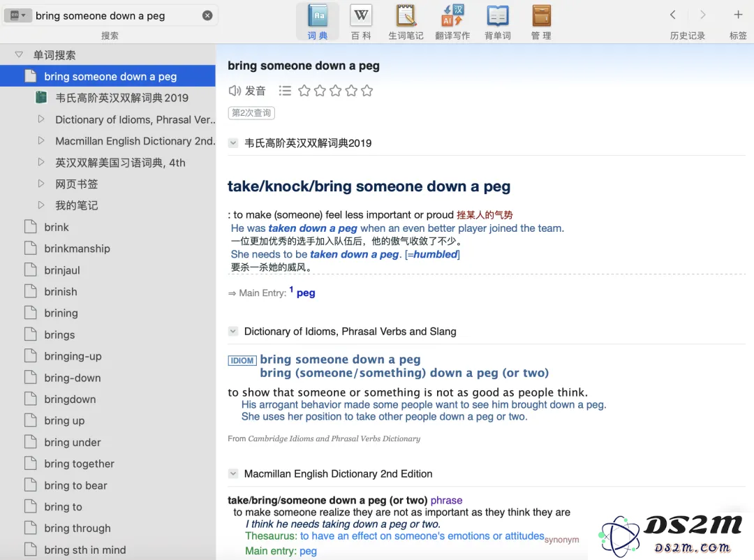This screenshot has width=754, height=560.
Task: Expand Dictionary of Idioms, Phrasal Verbs sidebar item
Action: pos(41,119)
